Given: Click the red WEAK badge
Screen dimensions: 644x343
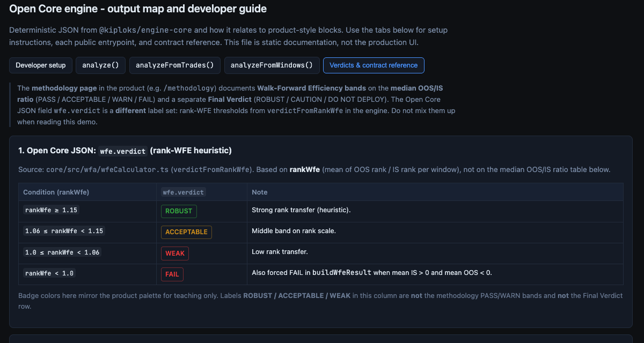Looking at the screenshot, I should [175, 253].
